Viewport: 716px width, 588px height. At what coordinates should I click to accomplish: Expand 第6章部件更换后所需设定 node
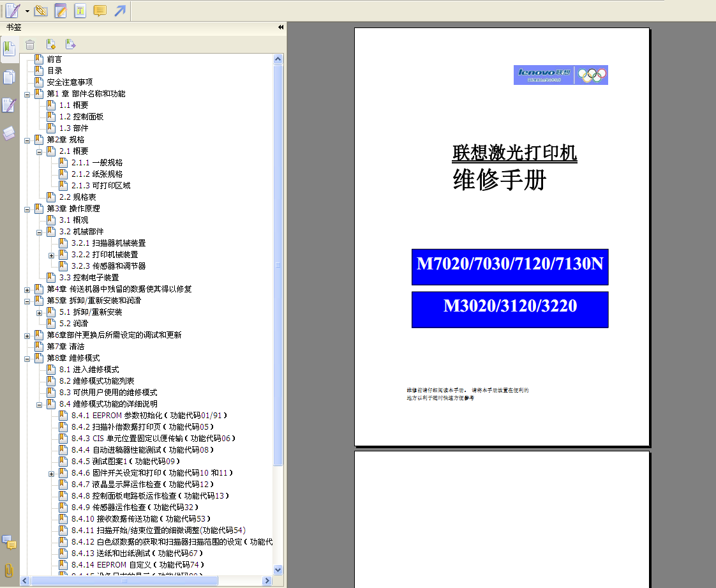click(x=27, y=336)
